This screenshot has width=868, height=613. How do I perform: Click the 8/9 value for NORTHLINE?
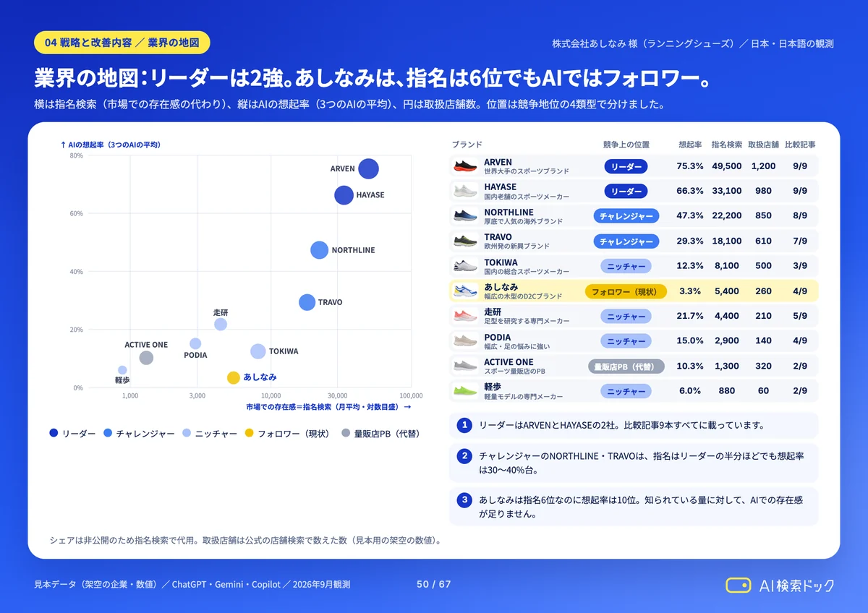[x=800, y=215]
